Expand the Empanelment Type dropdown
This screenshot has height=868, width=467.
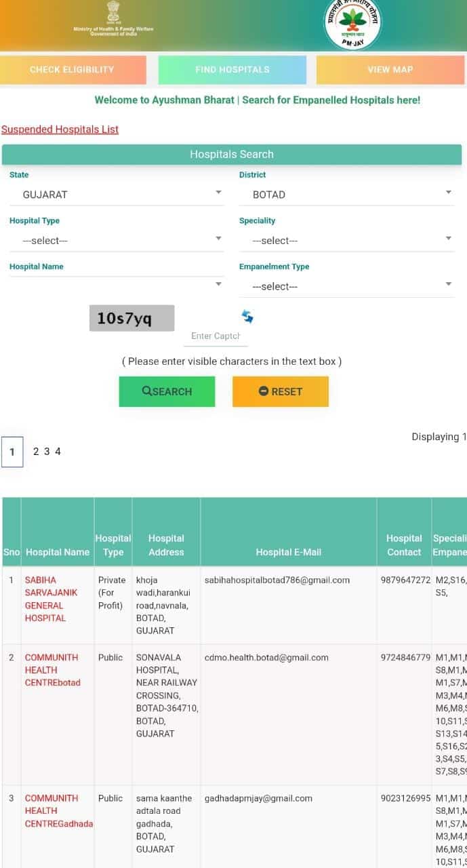346,287
